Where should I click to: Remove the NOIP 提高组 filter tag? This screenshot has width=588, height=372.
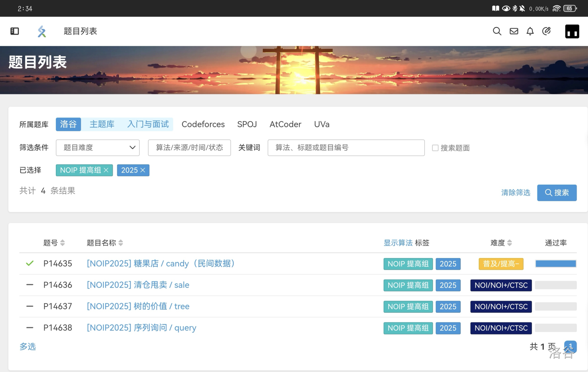pos(106,170)
